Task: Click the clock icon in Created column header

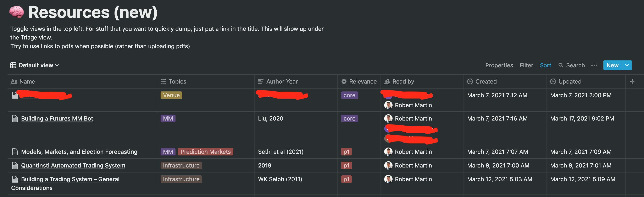Action: click(470, 81)
